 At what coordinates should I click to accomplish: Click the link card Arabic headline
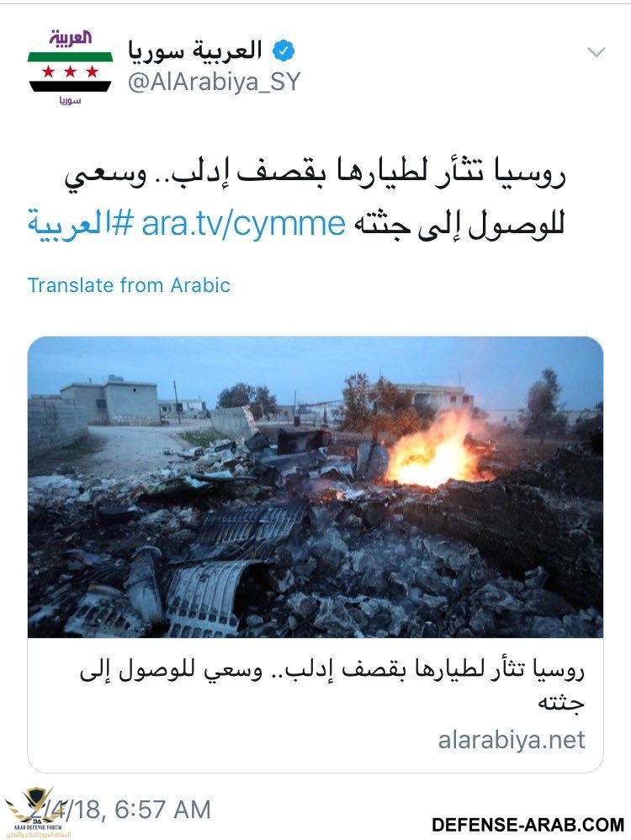(332, 685)
